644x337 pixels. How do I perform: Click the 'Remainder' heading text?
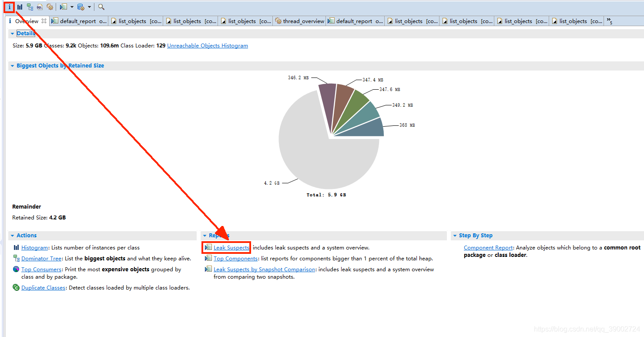pyautogui.click(x=27, y=207)
